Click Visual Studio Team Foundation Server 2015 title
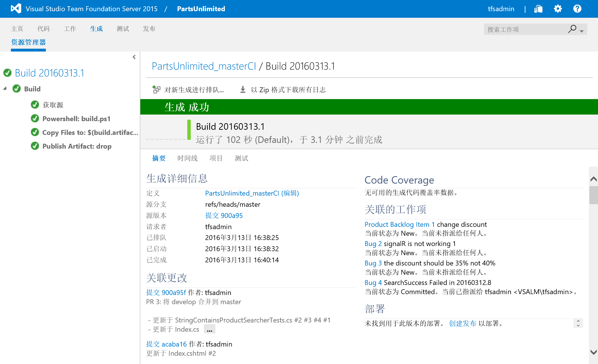This screenshot has height=364, width=598. [x=91, y=9]
